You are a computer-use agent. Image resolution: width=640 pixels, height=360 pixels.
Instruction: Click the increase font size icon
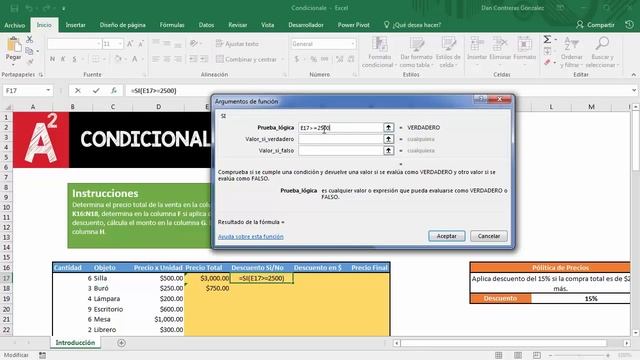[x=130, y=44]
